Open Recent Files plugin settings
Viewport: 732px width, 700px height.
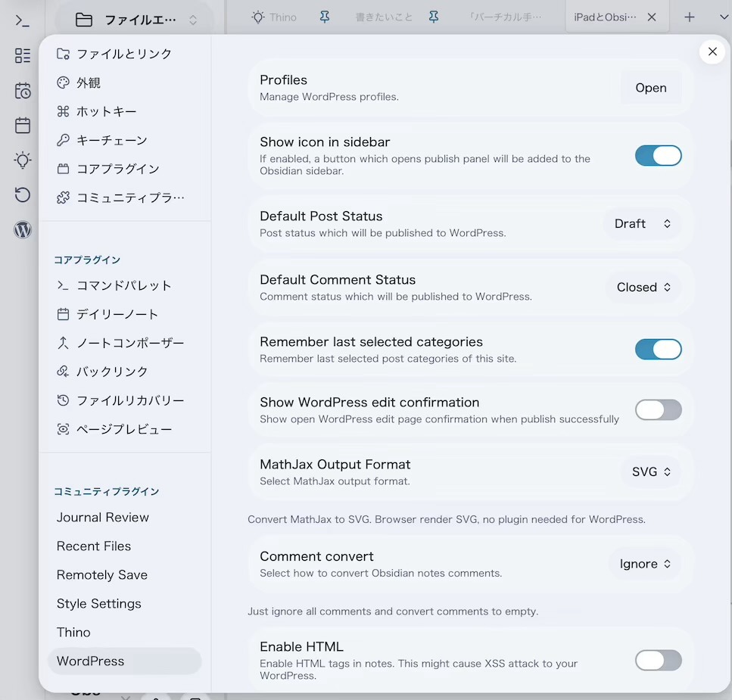125,546
